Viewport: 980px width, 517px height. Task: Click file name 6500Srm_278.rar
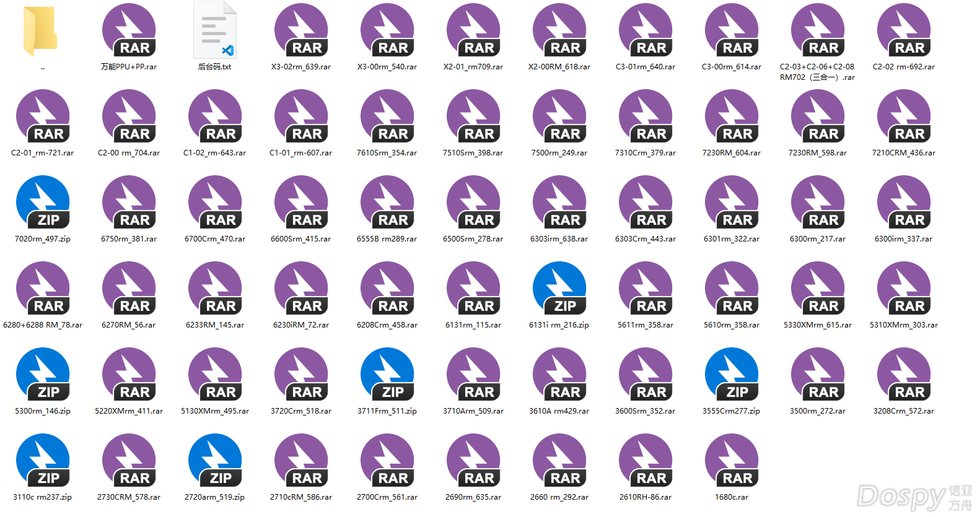pyautogui.click(x=473, y=239)
